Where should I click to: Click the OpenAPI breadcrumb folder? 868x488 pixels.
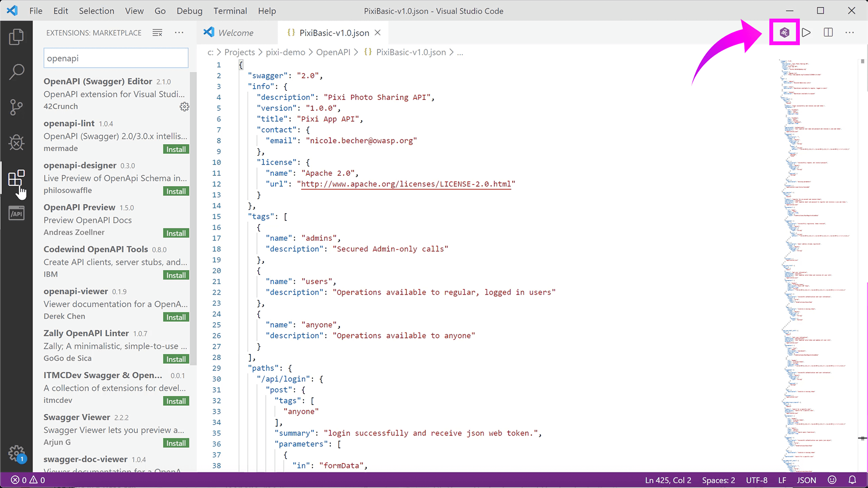(333, 52)
